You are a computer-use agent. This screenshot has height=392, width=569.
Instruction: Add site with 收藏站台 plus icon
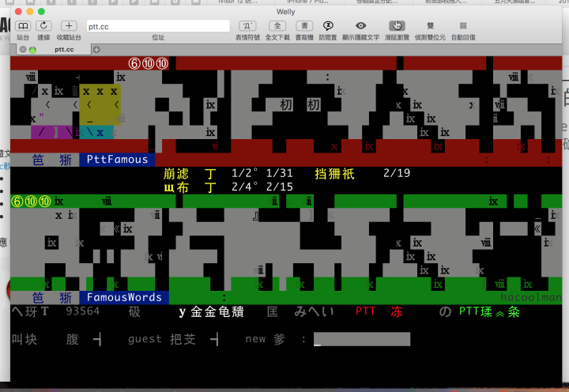point(69,26)
